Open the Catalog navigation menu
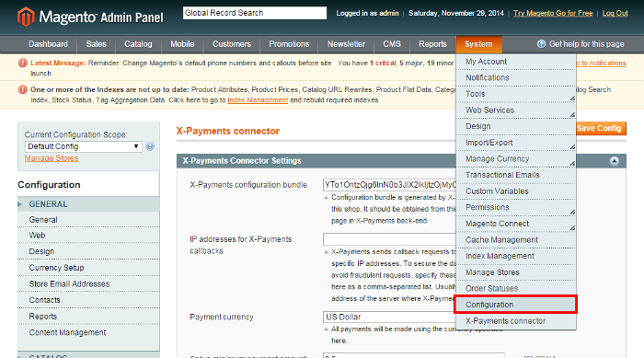The width and height of the screenshot is (644, 358). 138,44
